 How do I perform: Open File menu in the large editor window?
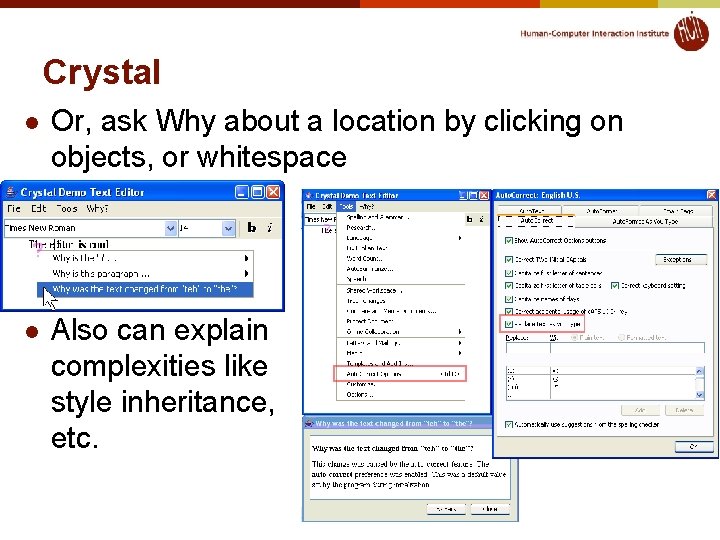pos(14,209)
